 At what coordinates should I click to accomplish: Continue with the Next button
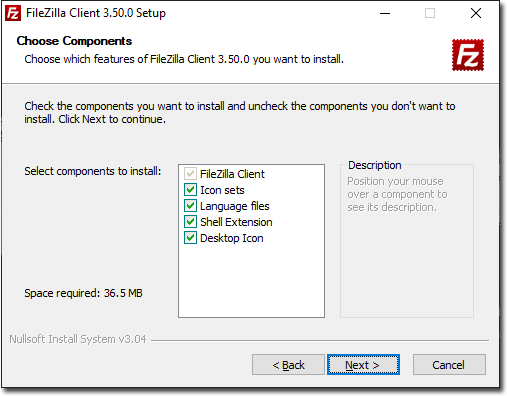363,365
